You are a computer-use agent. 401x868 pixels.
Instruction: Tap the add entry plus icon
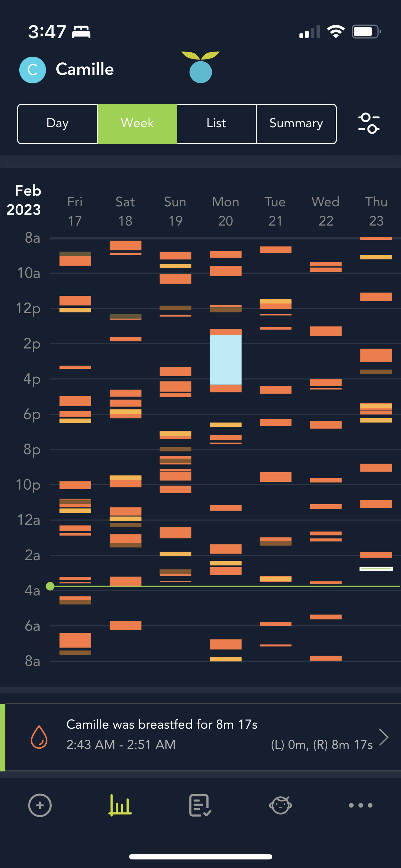(x=40, y=805)
